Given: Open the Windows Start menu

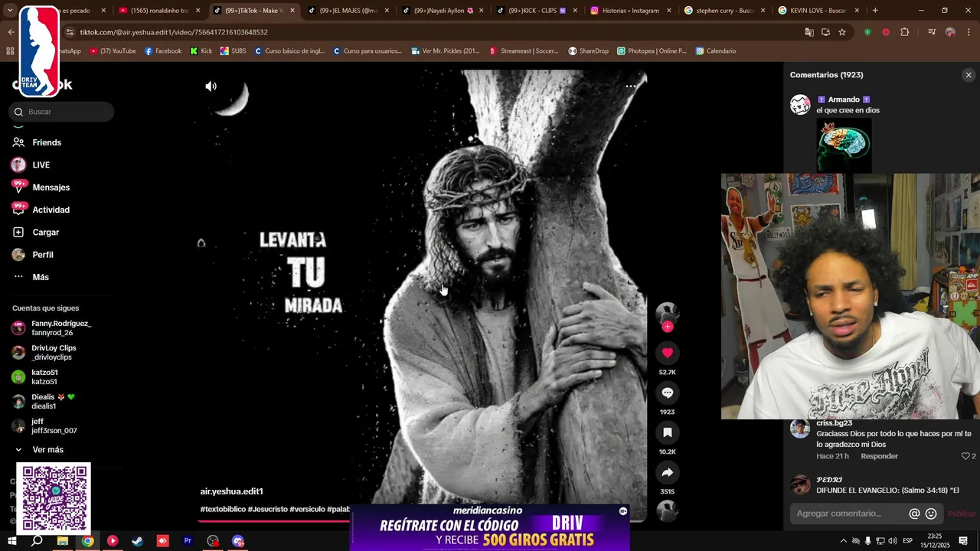Looking at the screenshot, I should pos(12,541).
